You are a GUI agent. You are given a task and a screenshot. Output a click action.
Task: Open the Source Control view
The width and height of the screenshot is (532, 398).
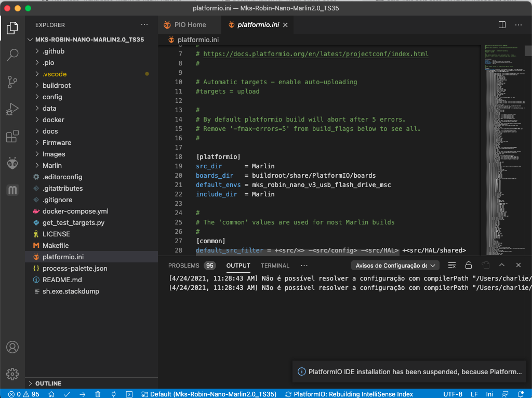click(x=12, y=82)
